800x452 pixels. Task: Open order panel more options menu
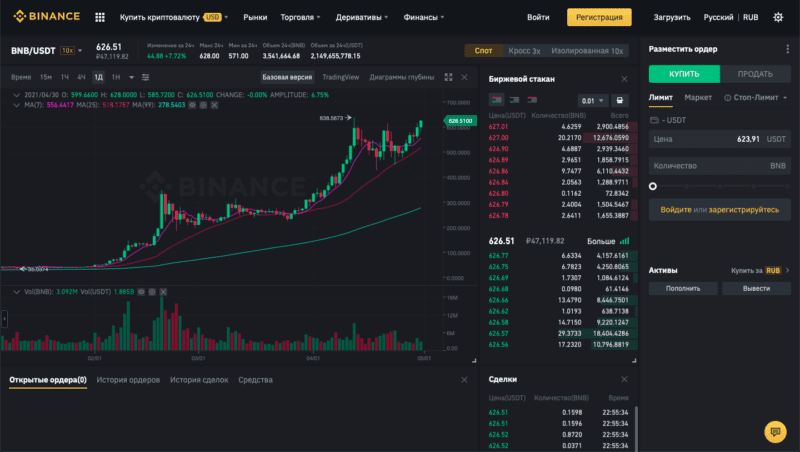[x=787, y=49]
